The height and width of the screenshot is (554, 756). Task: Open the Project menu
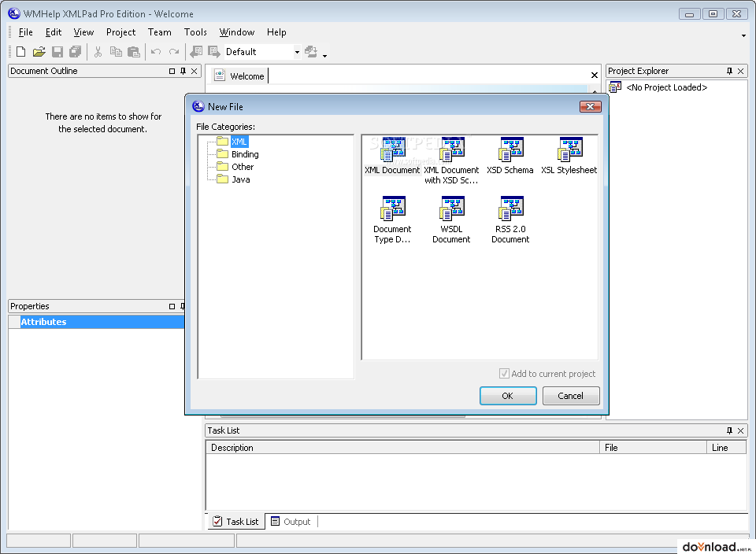click(x=121, y=32)
